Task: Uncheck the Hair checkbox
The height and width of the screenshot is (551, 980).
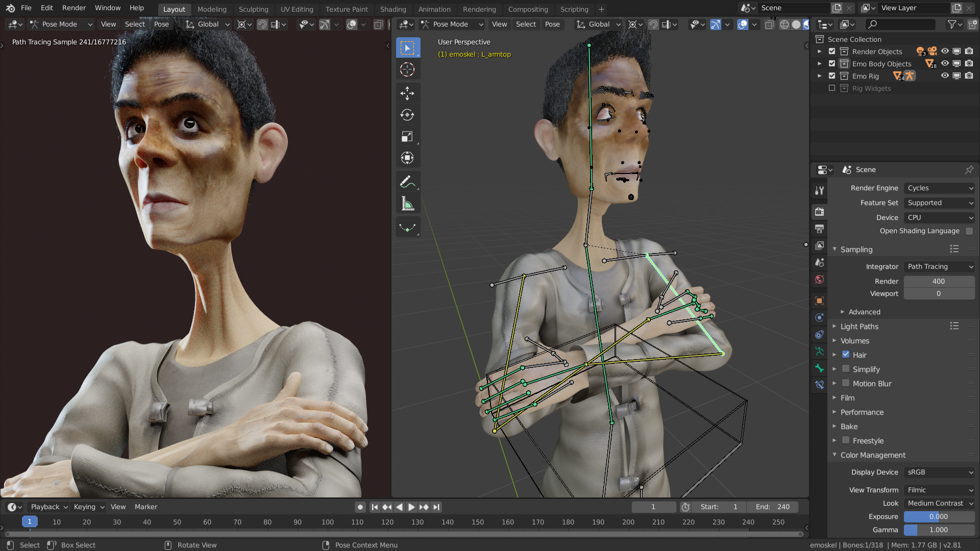Action: tap(846, 355)
